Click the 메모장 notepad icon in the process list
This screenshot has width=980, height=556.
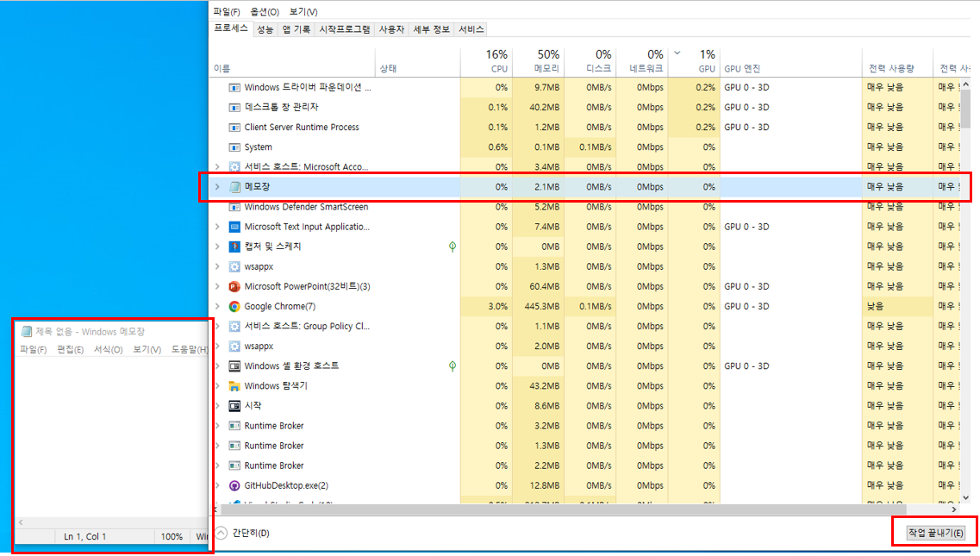tap(234, 187)
